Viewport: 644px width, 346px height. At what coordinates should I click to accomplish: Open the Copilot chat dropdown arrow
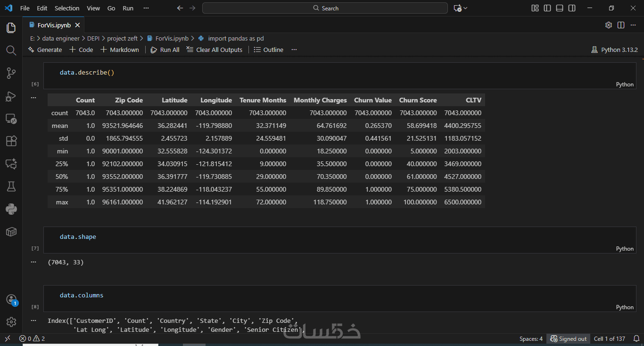click(466, 8)
